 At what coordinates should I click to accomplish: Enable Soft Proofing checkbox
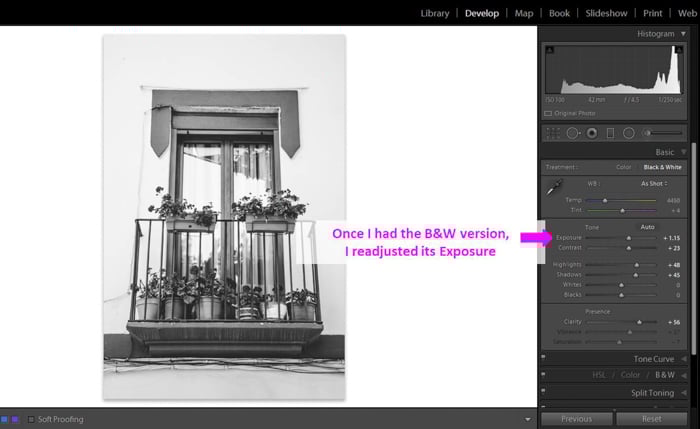[x=31, y=419]
